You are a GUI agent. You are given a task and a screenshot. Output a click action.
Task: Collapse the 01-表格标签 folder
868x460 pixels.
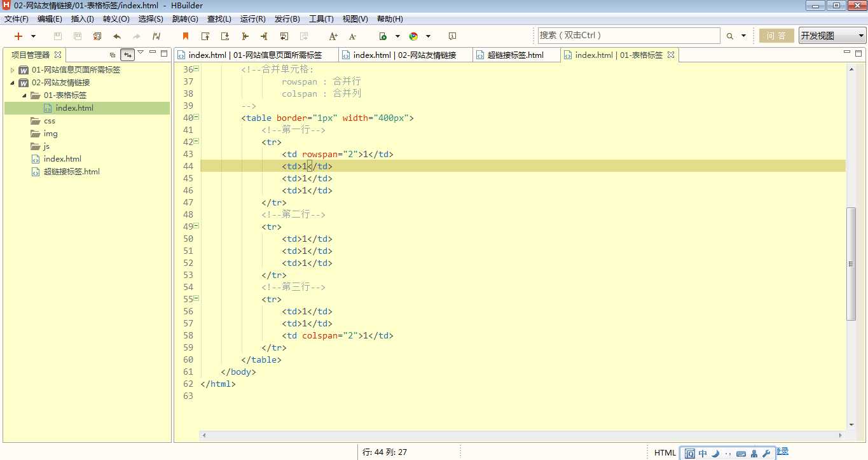point(24,95)
